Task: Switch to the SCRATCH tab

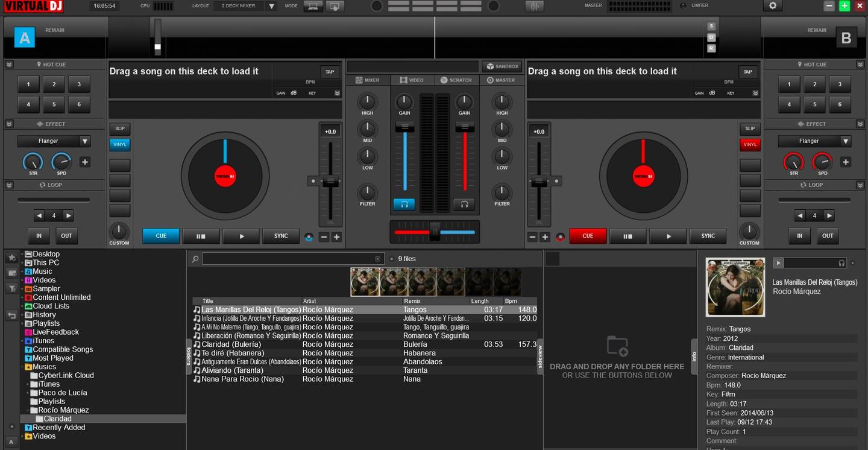Action: (456, 80)
